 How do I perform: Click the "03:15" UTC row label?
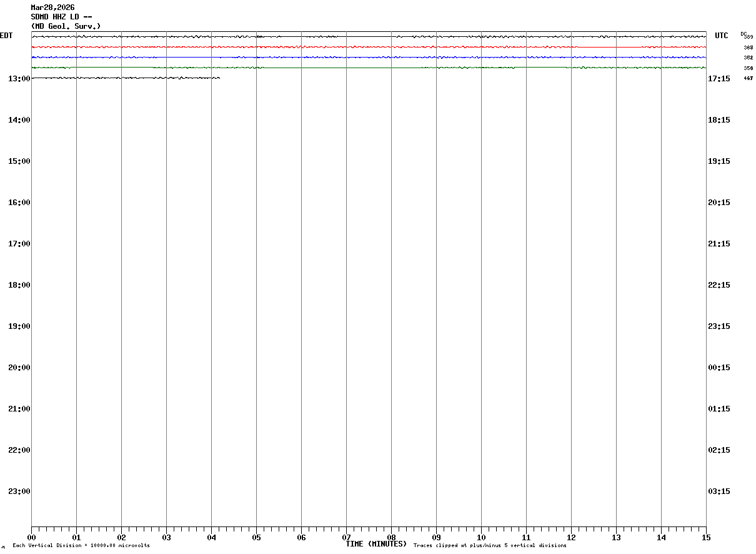click(719, 491)
